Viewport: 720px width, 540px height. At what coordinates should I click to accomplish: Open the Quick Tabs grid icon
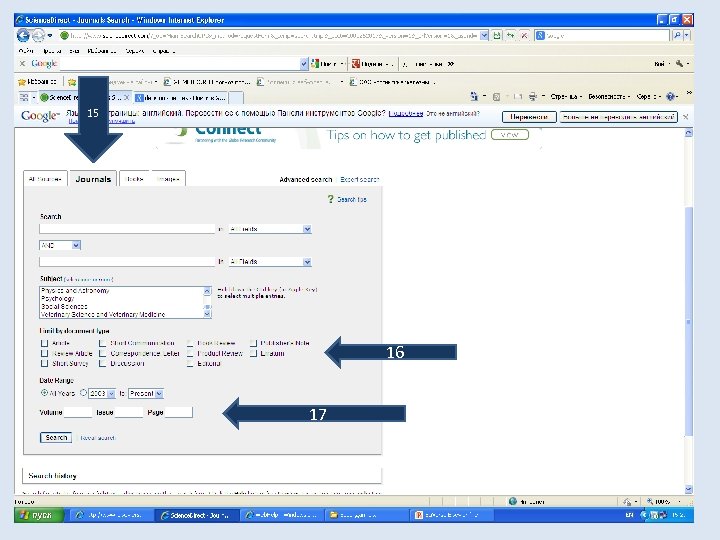[x=24, y=97]
